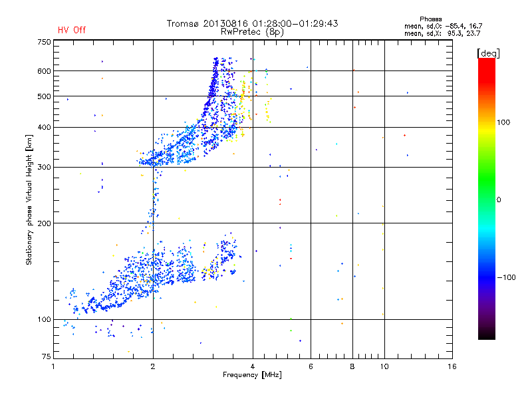Click the colorbar '0' tick label
The image size is (532, 399).
click(x=499, y=200)
